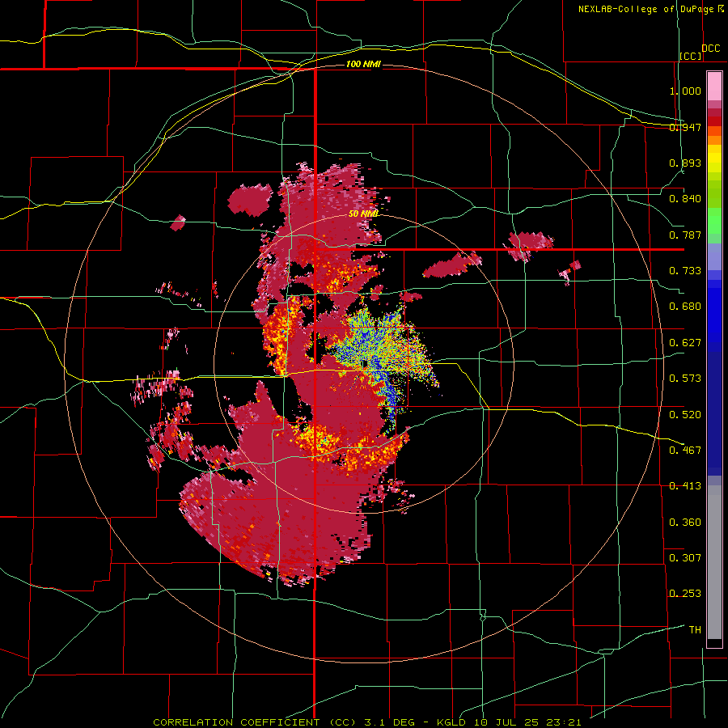This screenshot has height=728, width=728.
Task: Click the 0.253 legend value
Action: point(685,594)
